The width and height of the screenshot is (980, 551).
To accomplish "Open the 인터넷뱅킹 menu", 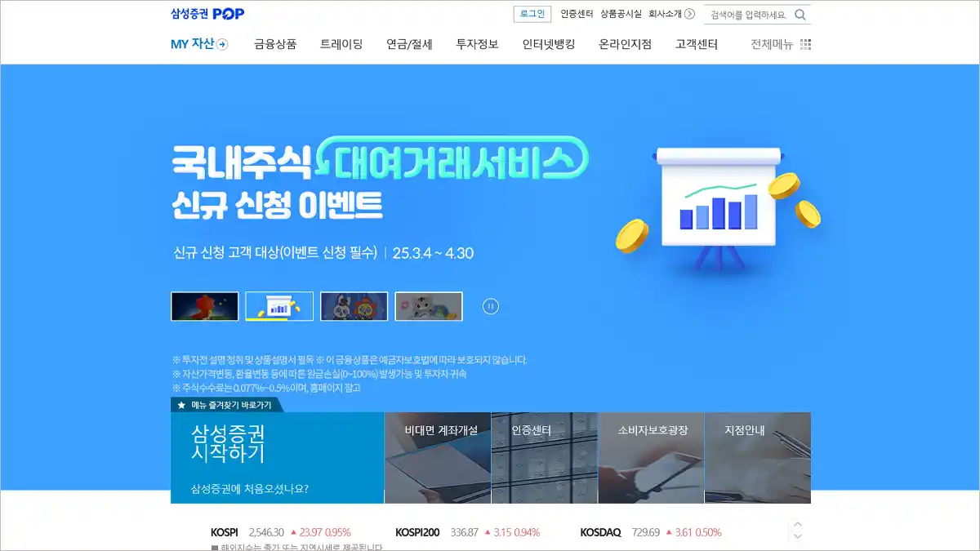I will coord(549,45).
